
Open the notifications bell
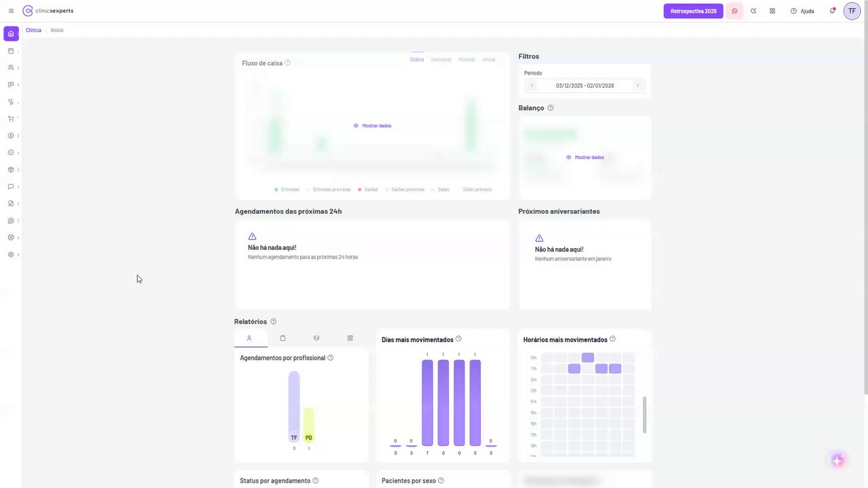pyautogui.click(x=832, y=11)
